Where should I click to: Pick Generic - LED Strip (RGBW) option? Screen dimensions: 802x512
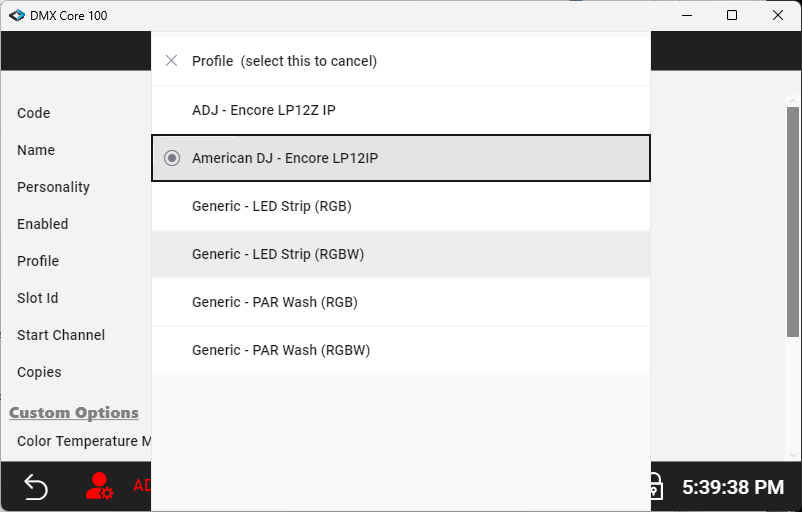[x=278, y=254]
